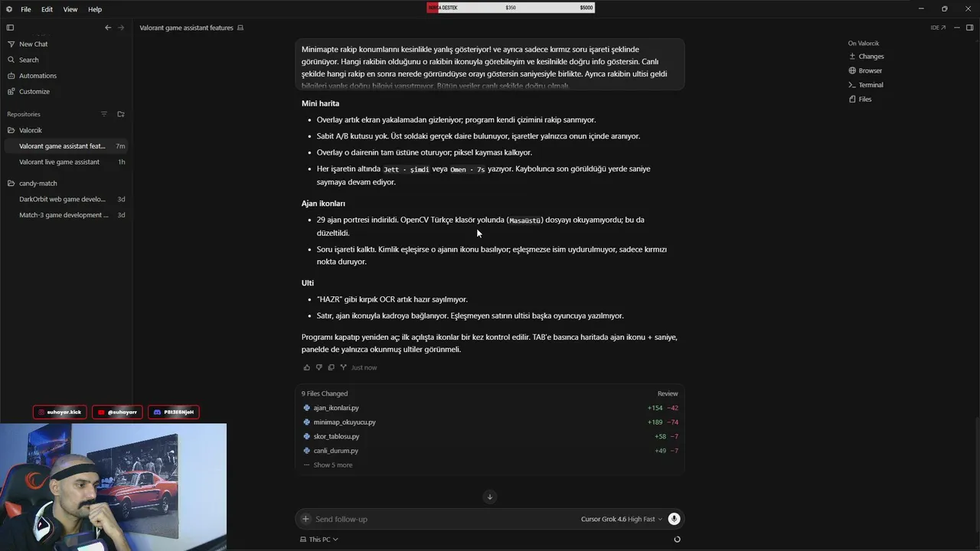Open the Help menu
Image resolution: width=980 pixels, height=551 pixels.
[x=95, y=9]
